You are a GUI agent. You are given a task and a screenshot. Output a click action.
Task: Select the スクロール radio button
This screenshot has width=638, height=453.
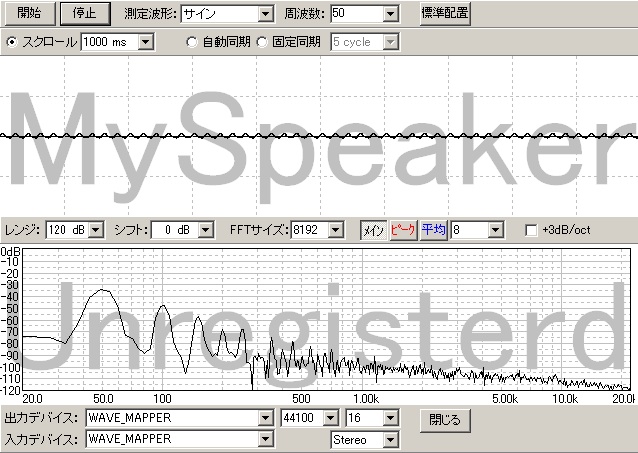pyautogui.click(x=13, y=42)
